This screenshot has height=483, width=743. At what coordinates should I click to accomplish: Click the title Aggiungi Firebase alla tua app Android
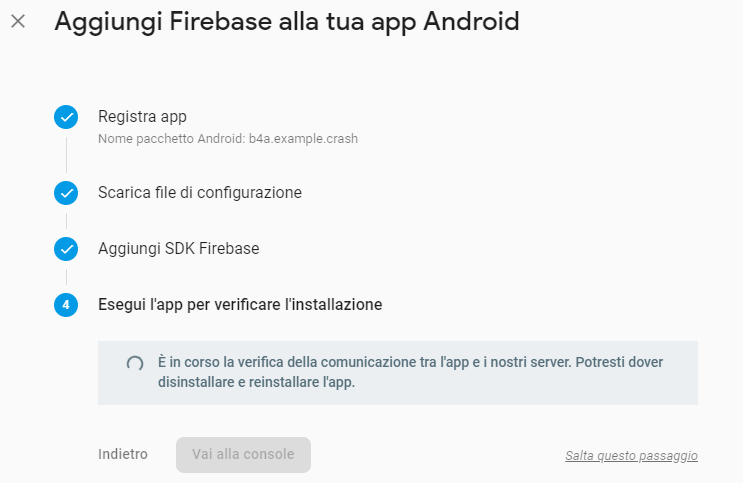pos(287,21)
